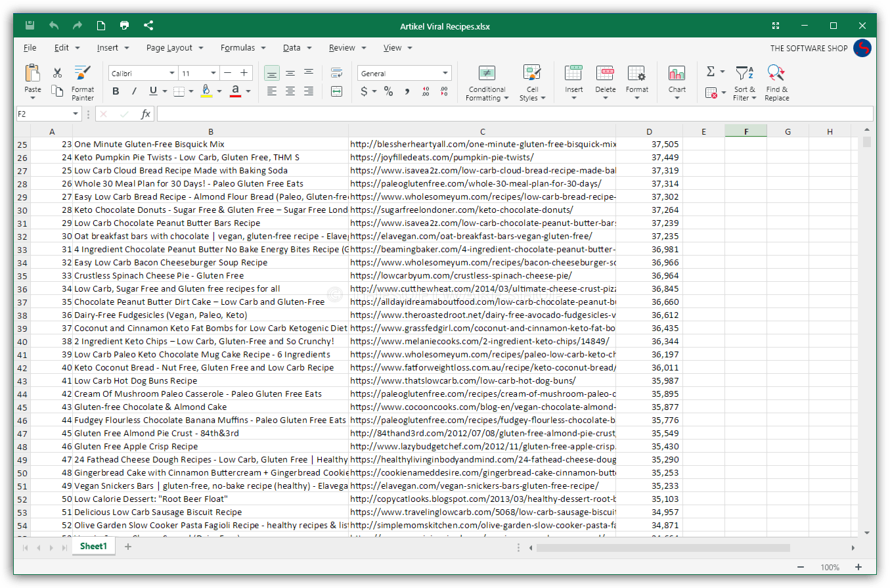This screenshot has height=588, width=890.
Task: Click the AutoSum sigma icon
Action: pos(709,70)
